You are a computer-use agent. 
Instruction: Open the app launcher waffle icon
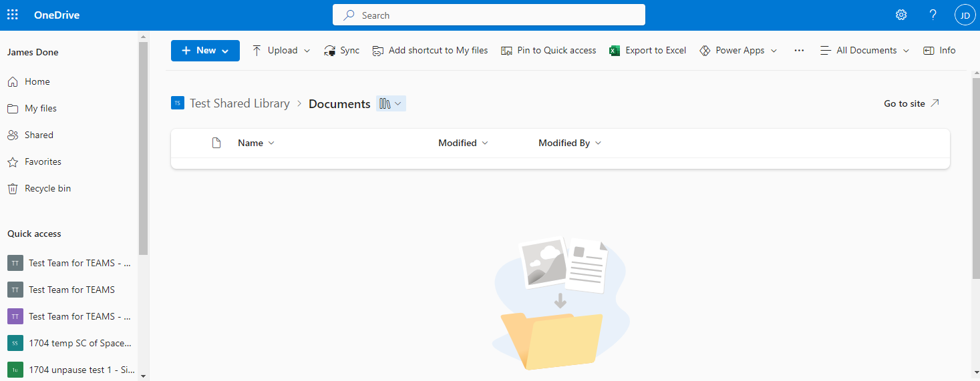pos(13,15)
